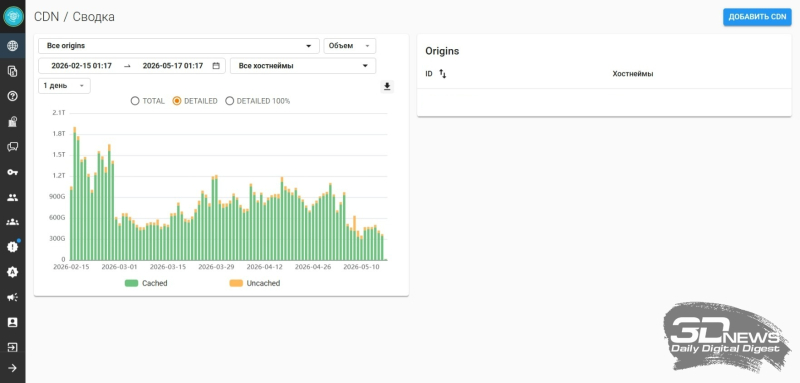
Task: Click the 600G y-axis label
Action: pyautogui.click(x=57, y=217)
